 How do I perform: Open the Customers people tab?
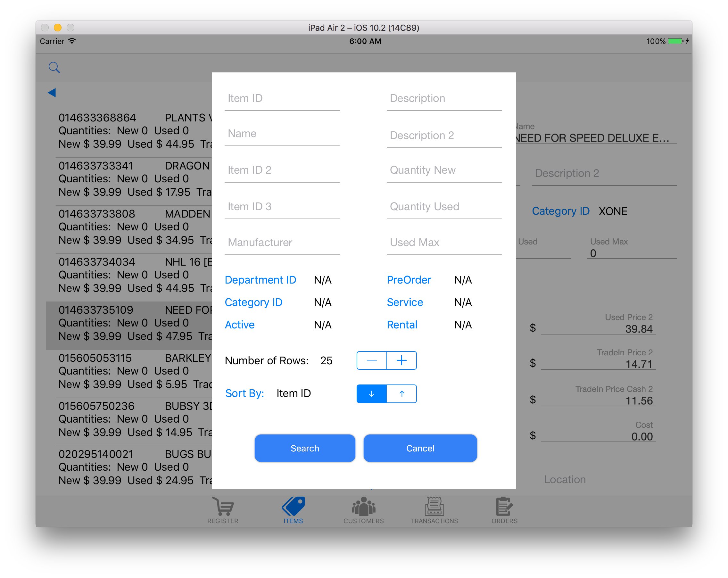point(363,510)
